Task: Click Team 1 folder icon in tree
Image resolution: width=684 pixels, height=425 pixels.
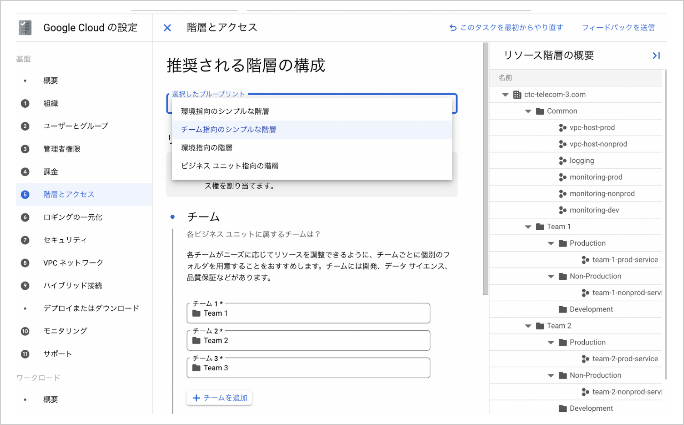Action: click(540, 227)
